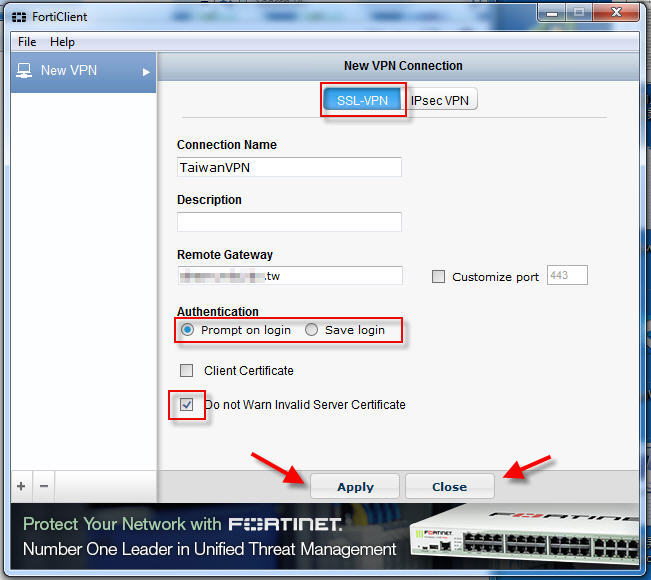Viewport: 651px width, 580px height.
Task: Select the Save login radio button
Action: 311,330
